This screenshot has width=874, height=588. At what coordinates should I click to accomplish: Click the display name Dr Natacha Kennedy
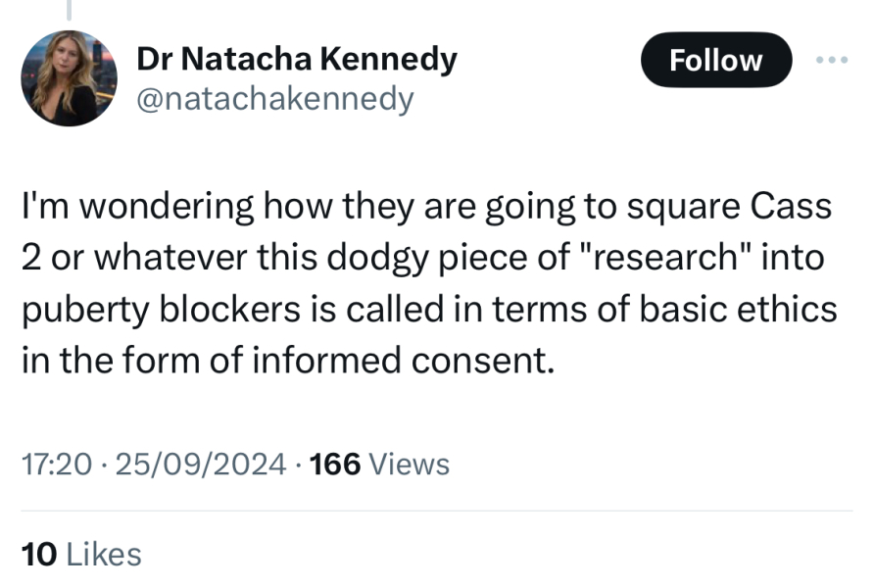pyautogui.click(x=296, y=60)
